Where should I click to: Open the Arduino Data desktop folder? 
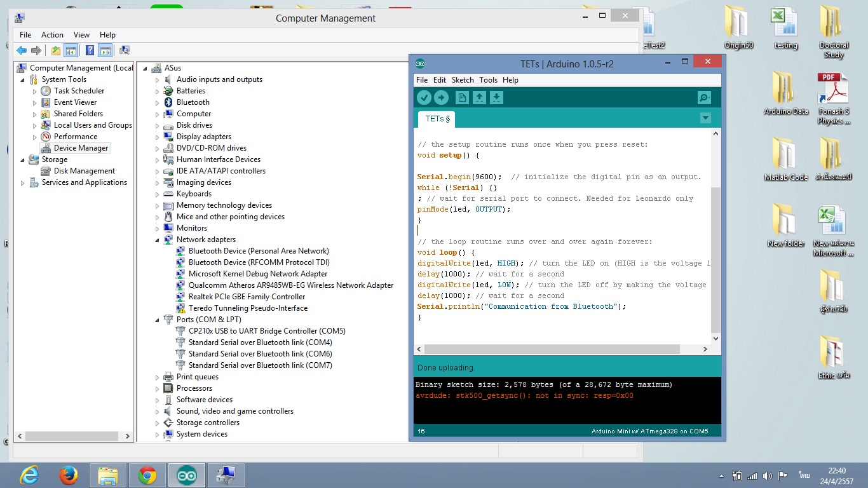pos(785,93)
